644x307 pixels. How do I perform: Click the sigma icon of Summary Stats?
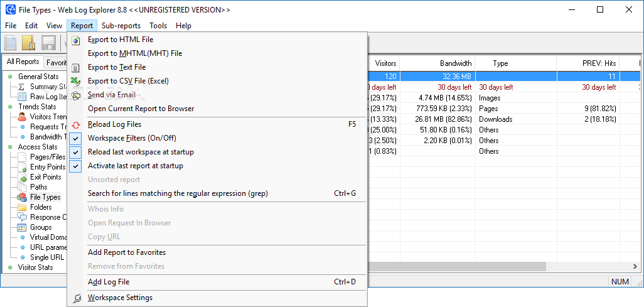22,87
